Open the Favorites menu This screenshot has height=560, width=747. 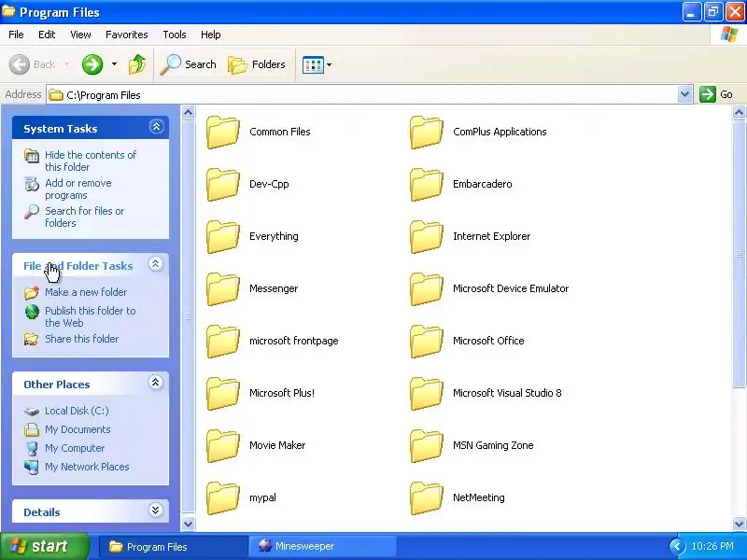tap(127, 35)
